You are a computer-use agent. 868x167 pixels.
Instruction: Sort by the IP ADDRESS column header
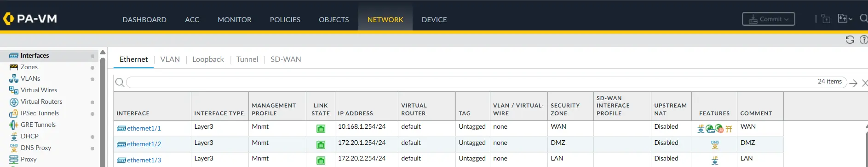[x=356, y=113]
